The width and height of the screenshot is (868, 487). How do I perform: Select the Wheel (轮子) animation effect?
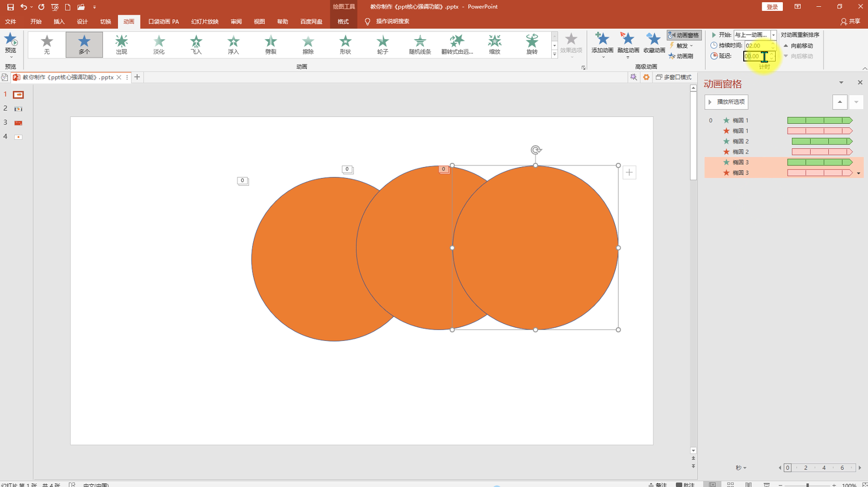(x=383, y=45)
